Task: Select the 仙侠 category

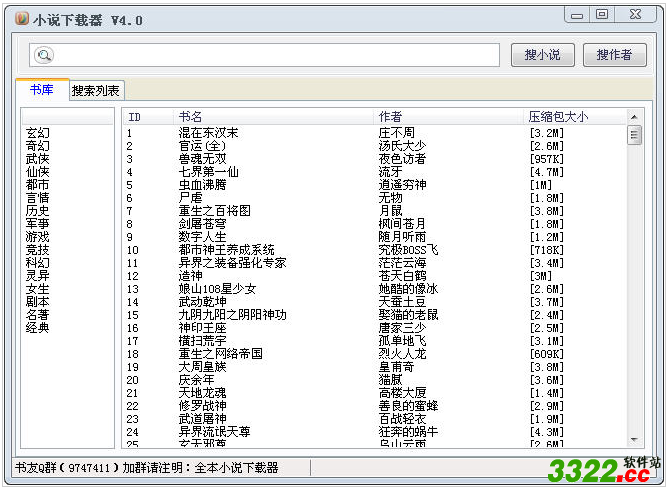Action: click(x=37, y=172)
